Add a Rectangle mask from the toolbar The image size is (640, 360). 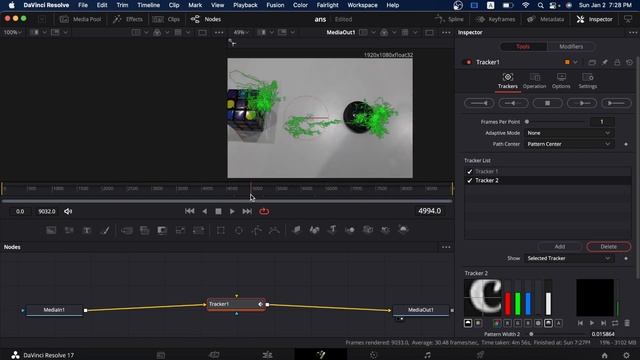click(221, 230)
